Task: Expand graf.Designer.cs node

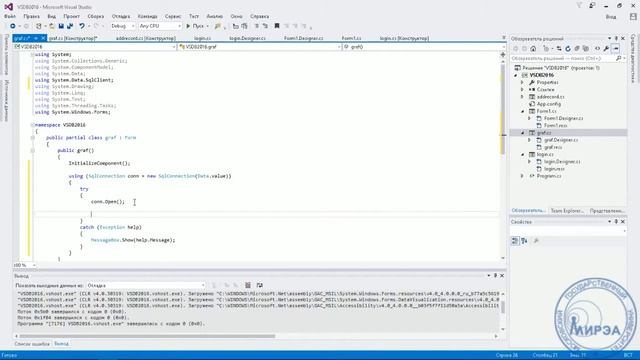Action: [530, 140]
